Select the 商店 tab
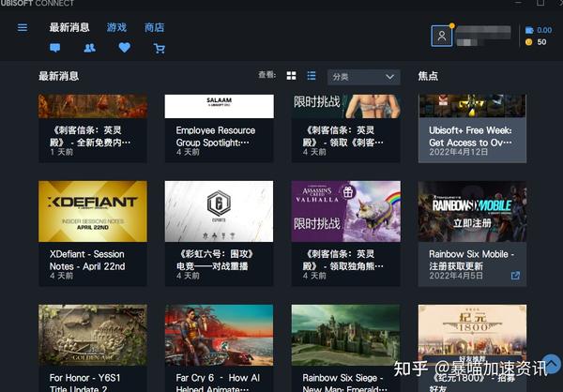The width and height of the screenshot is (563, 392). 154,27
